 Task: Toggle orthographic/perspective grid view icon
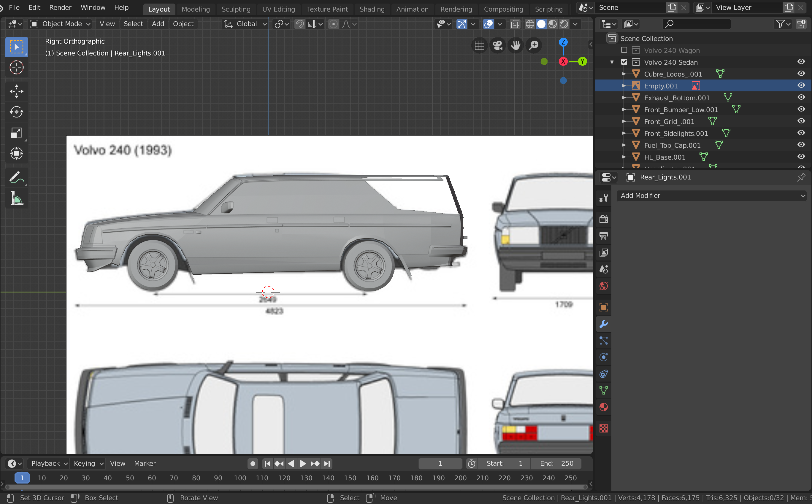click(480, 45)
